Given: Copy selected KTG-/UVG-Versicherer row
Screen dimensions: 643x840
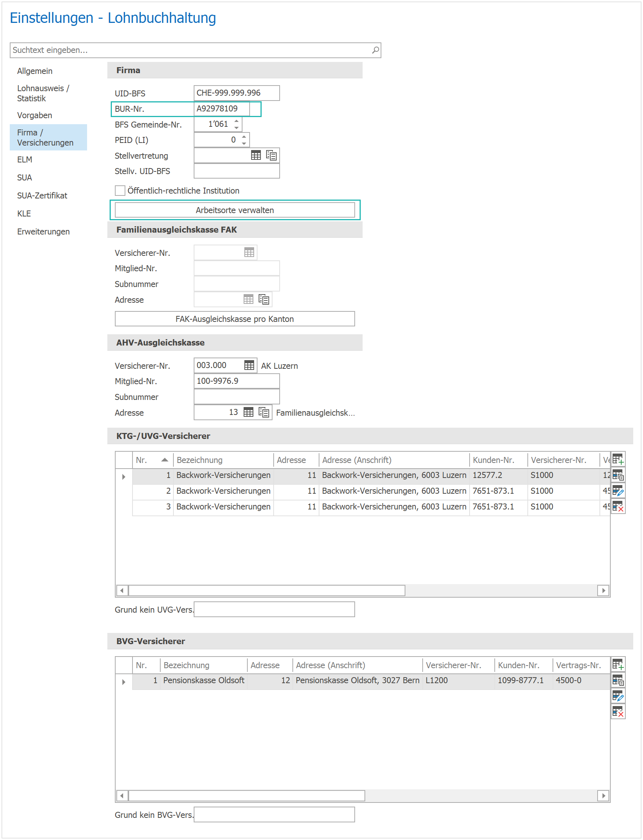Looking at the screenshot, I should pyautogui.click(x=618, y=475).
